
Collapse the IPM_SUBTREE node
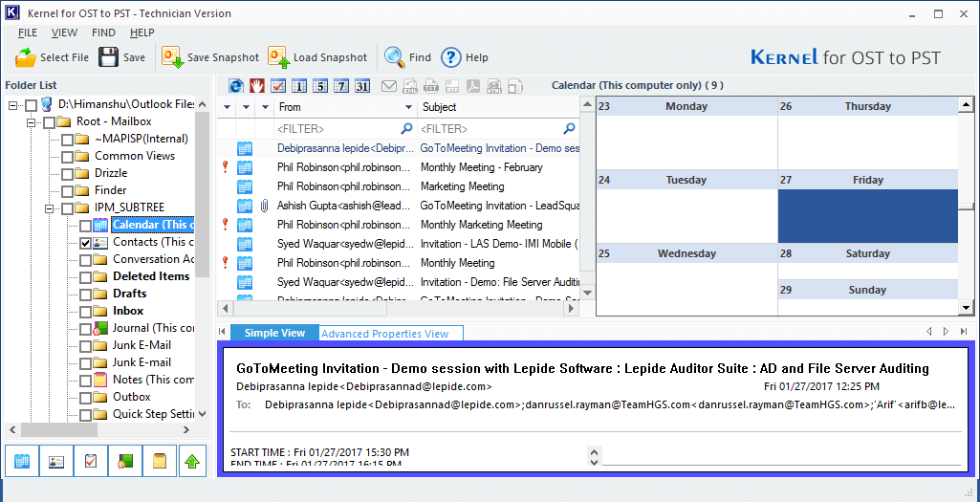coord(49,207)
